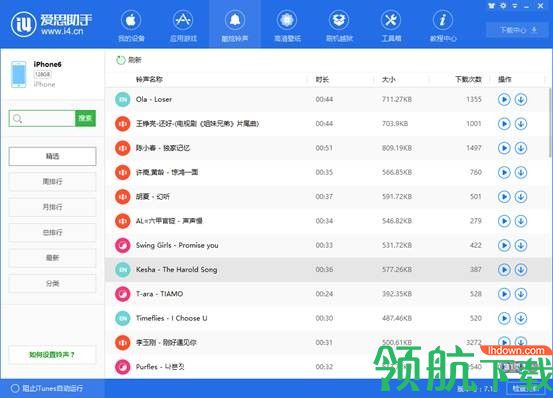
Task: Download the 703.9KB ringtone
Action: 521,124
